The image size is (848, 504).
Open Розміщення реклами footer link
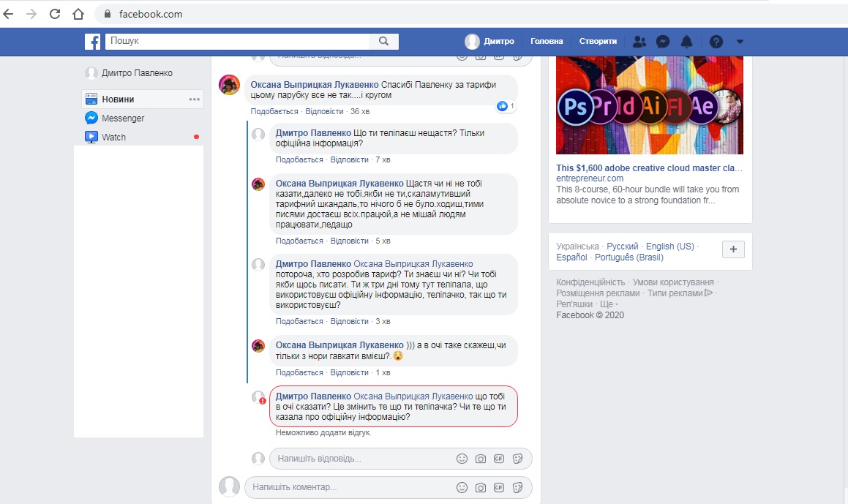tap(598, 293)
